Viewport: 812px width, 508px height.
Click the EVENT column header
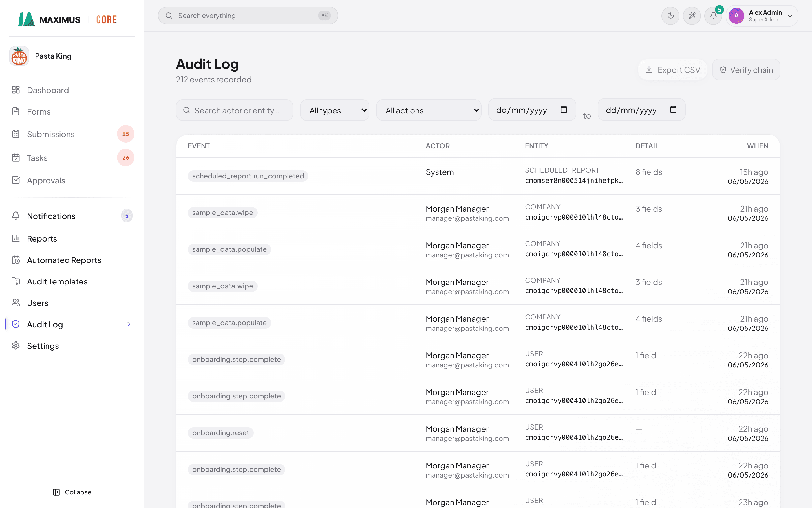click(199, 146)
